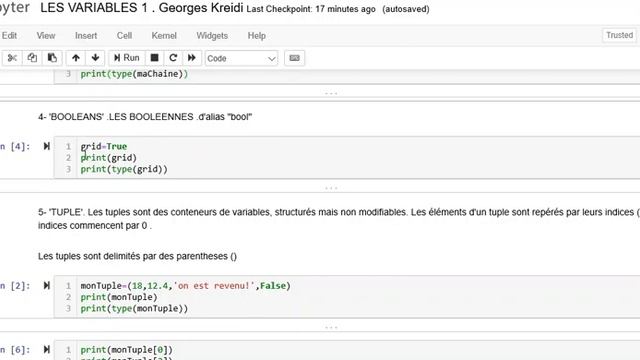Viewport: 640px width, 360px height.
Task: Click the Trusted notebook indicator
Action: coord(619,35)
